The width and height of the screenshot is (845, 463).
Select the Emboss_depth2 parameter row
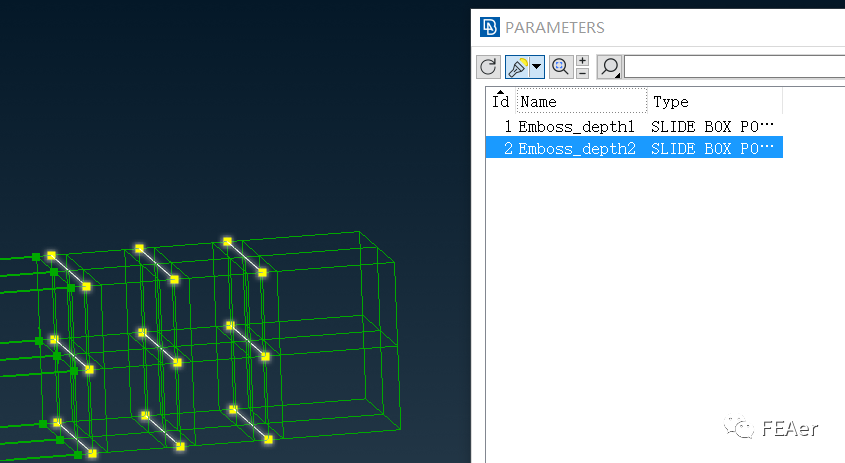pos(576,148)
